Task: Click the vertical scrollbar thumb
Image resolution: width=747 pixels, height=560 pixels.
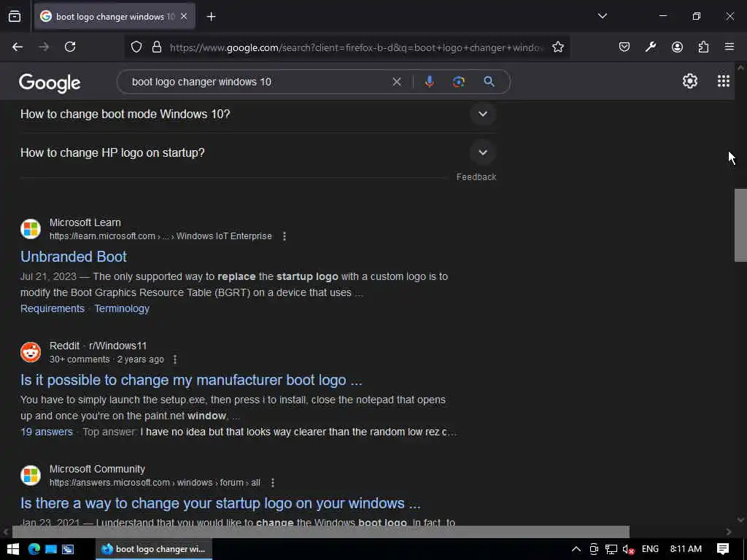Action: (x=740, y=225)
